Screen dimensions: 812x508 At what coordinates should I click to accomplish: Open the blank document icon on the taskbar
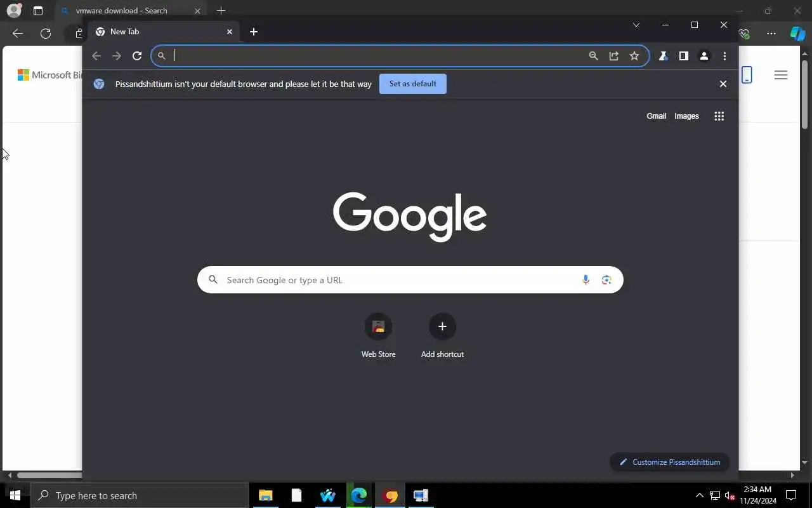click(x=296, y=495)
